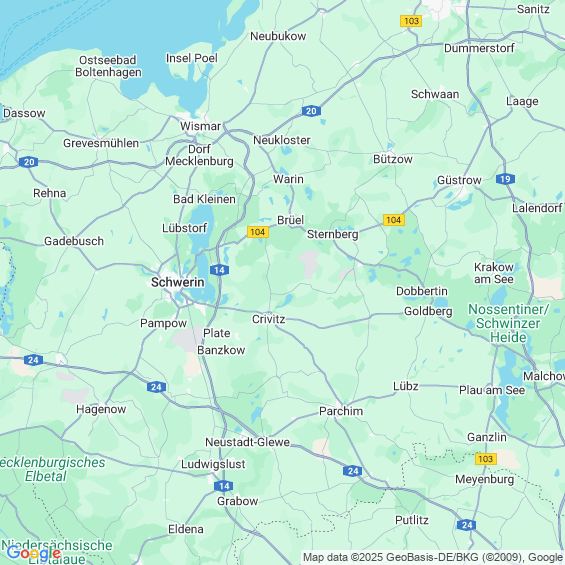
Task: Click the A14 highway shield near Schwerin
Action: [x=219, y=270]
